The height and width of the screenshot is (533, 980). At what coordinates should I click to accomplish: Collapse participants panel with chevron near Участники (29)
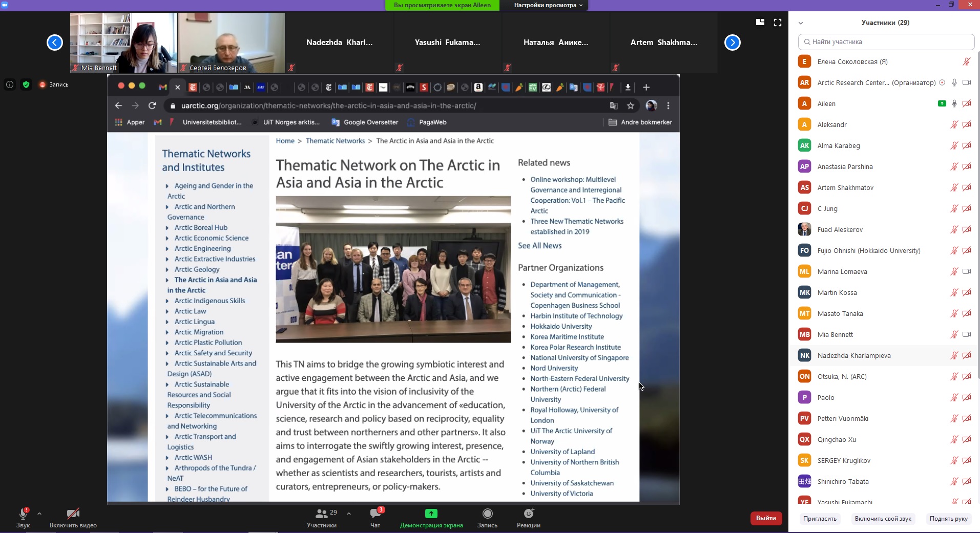pyautogui.click(x=801, y=23)
